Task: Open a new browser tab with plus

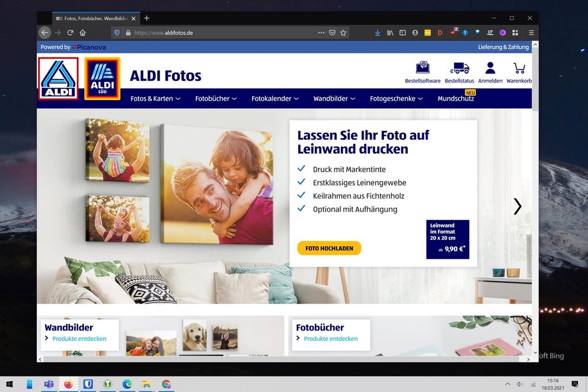Action: pyautogui.click(x=146, y=18)
